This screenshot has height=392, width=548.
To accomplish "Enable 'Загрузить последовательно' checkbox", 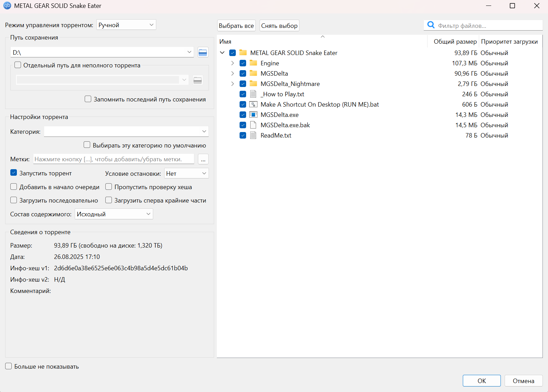I will click(x=14, y=200).
